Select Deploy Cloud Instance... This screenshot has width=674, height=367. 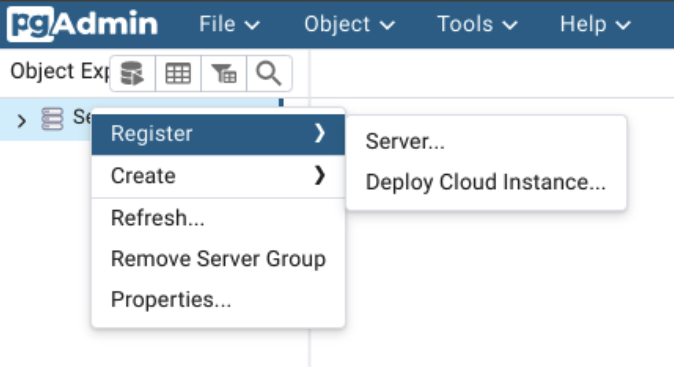click(486, 182)
